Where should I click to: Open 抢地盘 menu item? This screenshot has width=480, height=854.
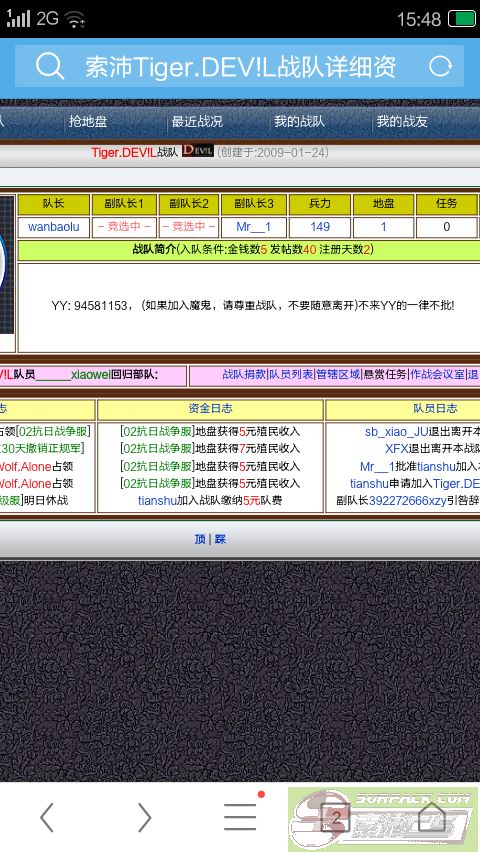[x=88, y=121]
